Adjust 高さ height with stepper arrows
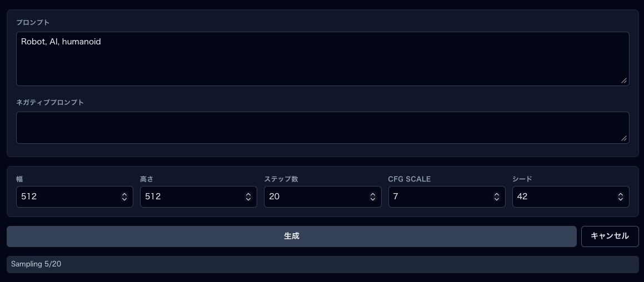This screenshot has height=282, width=644. point(248,197)
